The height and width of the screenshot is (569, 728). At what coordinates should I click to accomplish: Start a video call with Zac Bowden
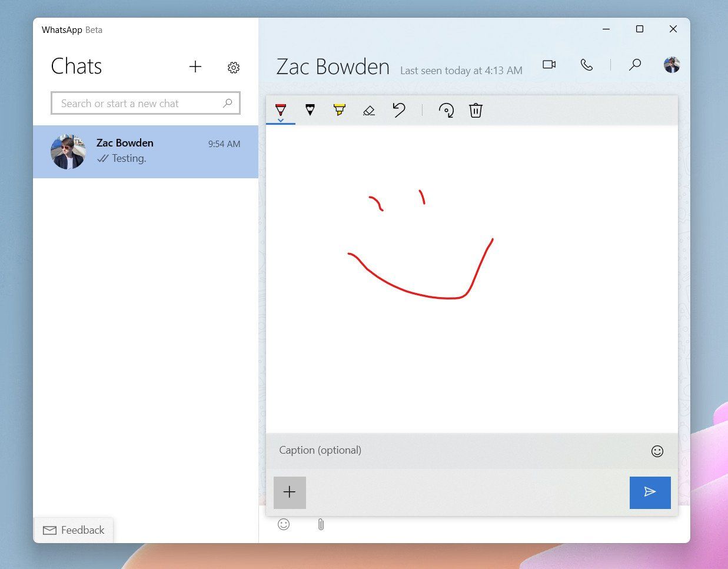point(549,64)
